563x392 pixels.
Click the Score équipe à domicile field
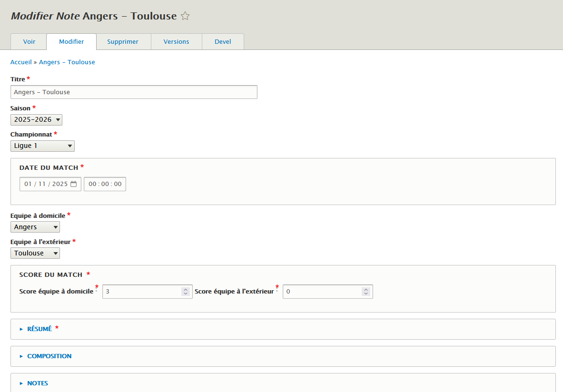tap(142, 292)
